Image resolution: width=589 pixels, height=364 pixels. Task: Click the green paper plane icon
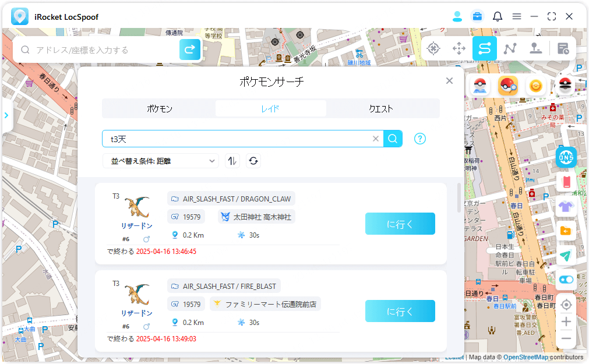point(566,256)
